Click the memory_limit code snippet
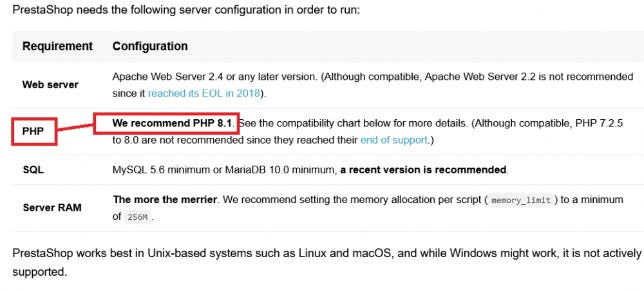The image size is (644, 290). coord(521,200)
